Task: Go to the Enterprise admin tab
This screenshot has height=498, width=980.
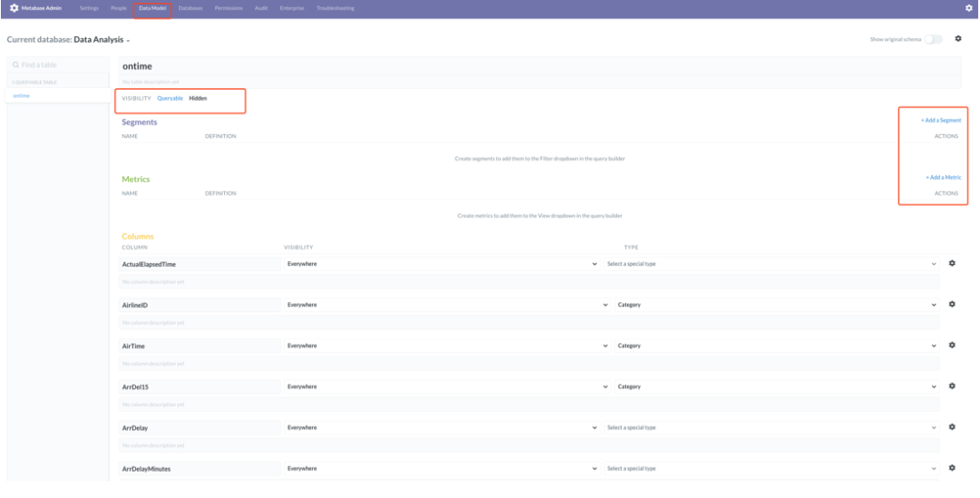Action: [x=292, y=9]
